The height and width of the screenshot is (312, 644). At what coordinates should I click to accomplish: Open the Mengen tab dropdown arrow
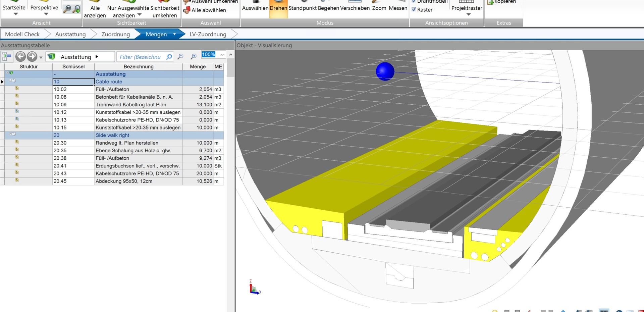tap(174, 34)
